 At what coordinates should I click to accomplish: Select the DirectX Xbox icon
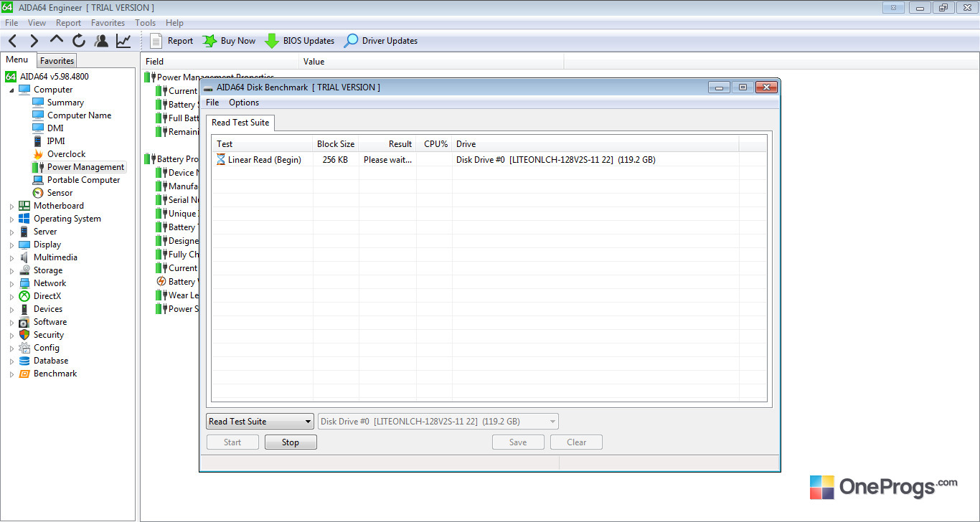point(24,296)
